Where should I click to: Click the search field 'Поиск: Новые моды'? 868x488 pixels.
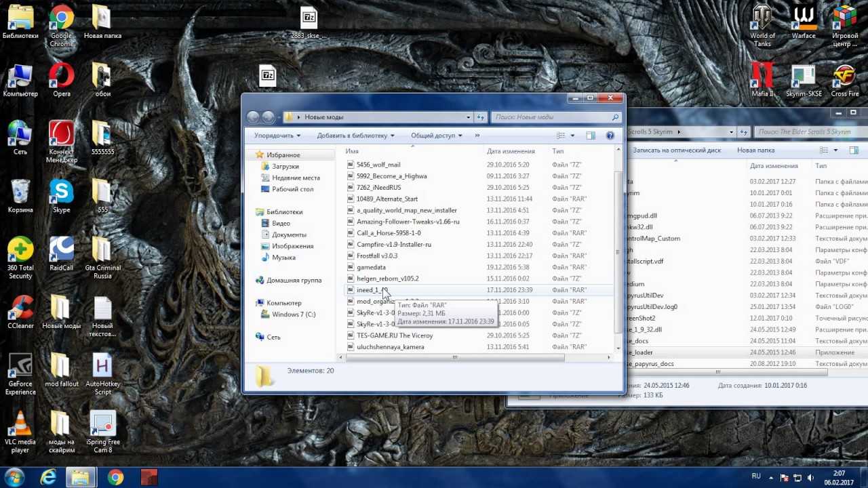pyautogui.click(x=556, y=117)
